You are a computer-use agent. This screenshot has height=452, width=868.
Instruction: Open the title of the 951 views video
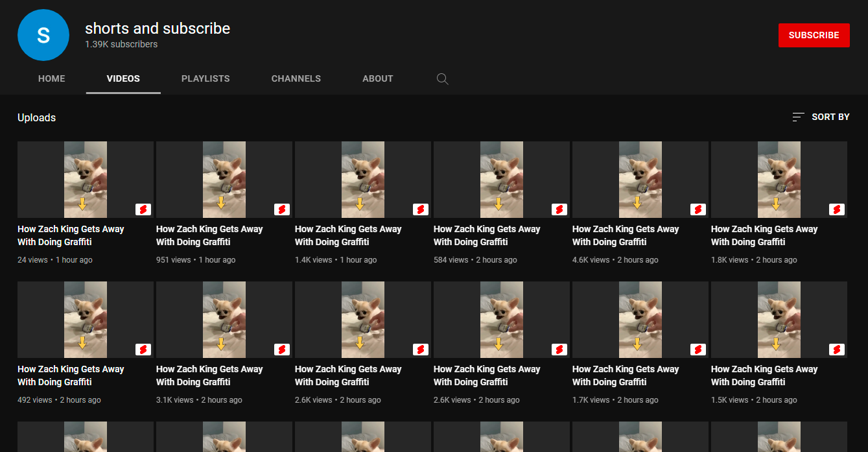(x=209, y=235)
